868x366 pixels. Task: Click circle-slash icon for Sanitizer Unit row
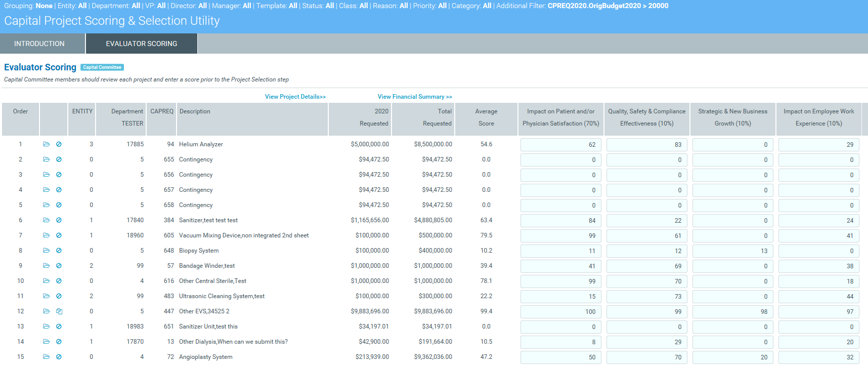[59, 327]
